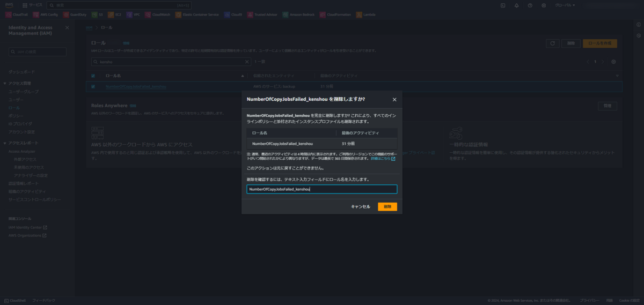Launch CloudShell from the top bar icon

click(x=503, y=5)
